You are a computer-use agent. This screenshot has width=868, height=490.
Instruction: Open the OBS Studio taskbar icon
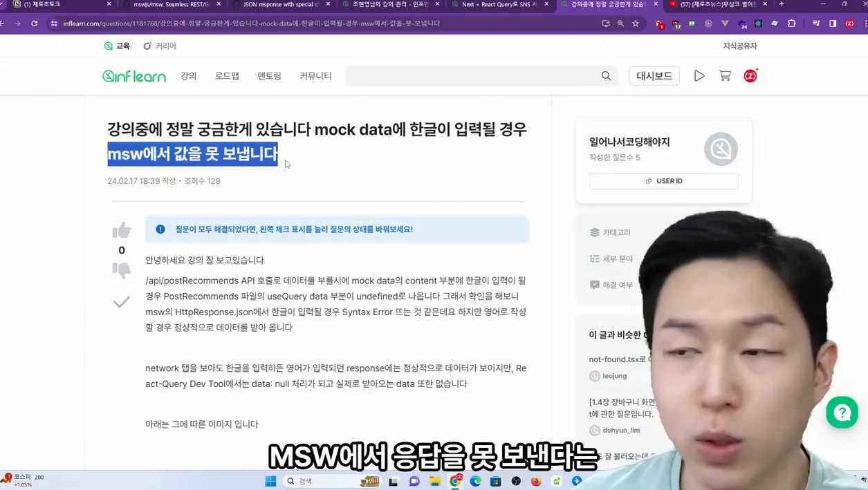tap(516, 481)
